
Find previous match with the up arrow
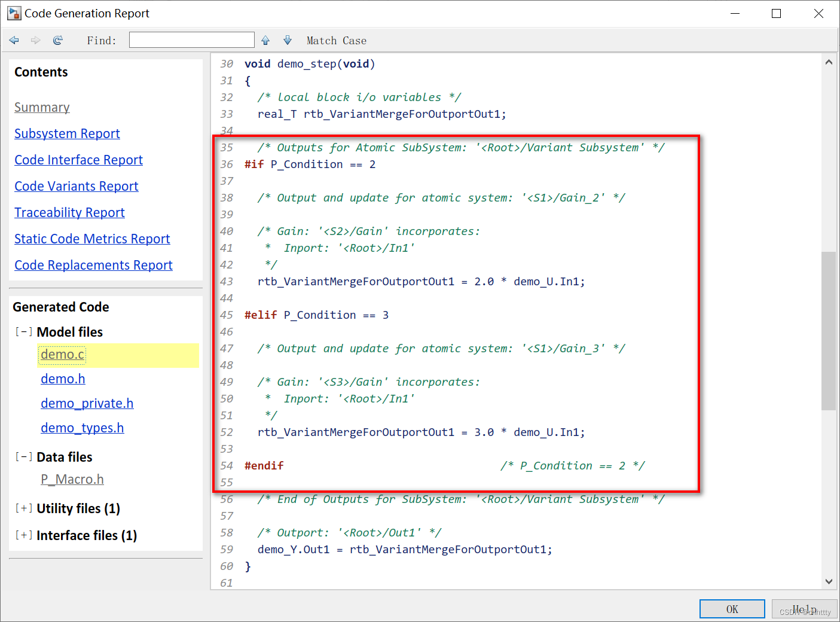(265, 40)
